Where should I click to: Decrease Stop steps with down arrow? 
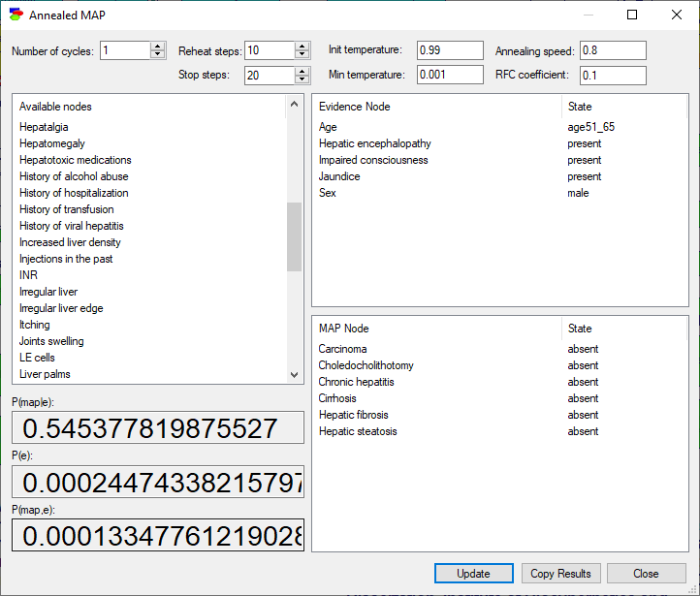(x=302, y=79)
